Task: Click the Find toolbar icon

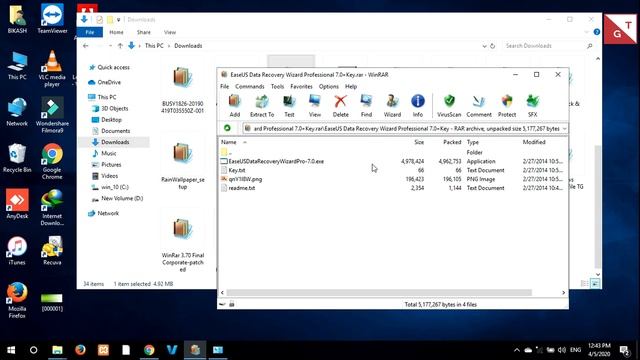Action: pyautogui.click(x=366, y=106)
